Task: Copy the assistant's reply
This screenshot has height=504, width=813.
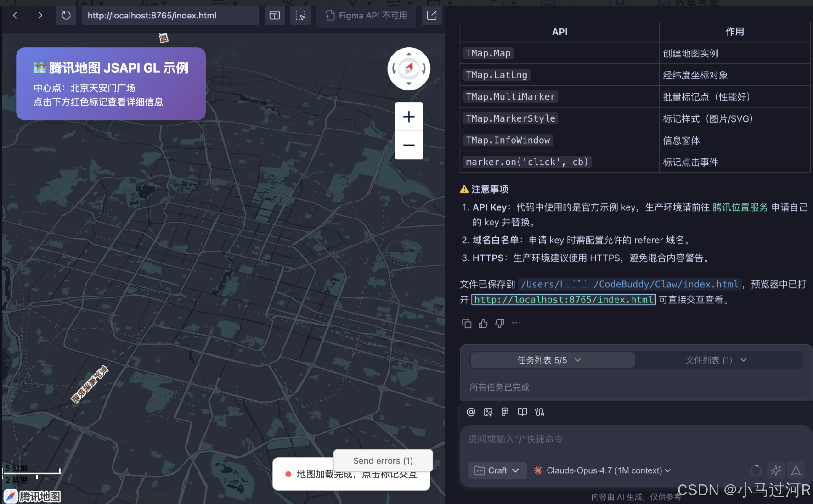Action: click(x=467, y=324)
